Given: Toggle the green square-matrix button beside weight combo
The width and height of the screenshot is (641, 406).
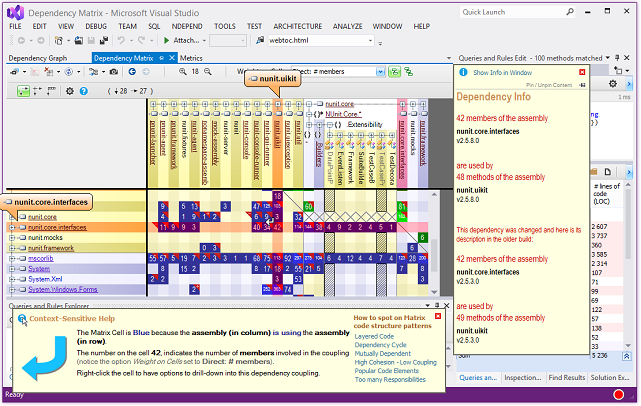Looking at the screenshot, I should click(394, 72).
